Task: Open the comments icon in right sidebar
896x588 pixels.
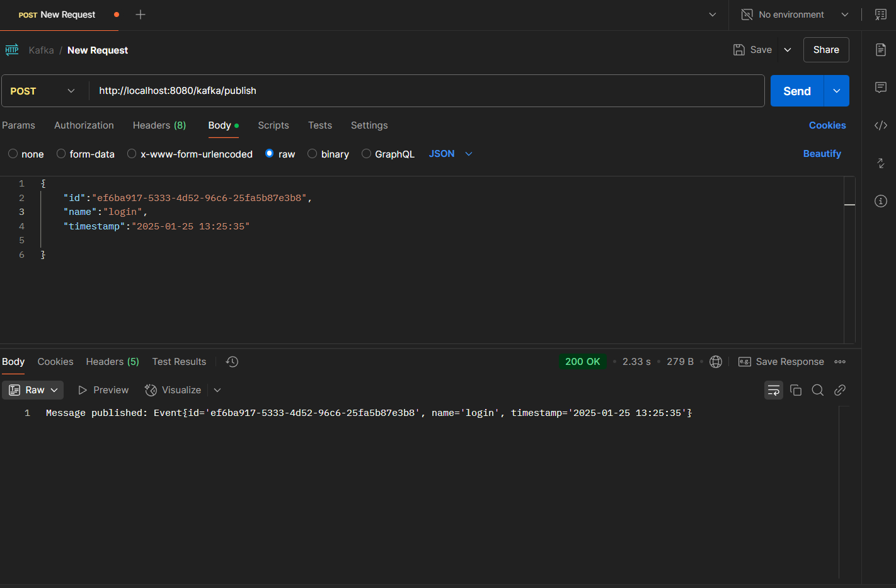Action: [x=881, y=88]
